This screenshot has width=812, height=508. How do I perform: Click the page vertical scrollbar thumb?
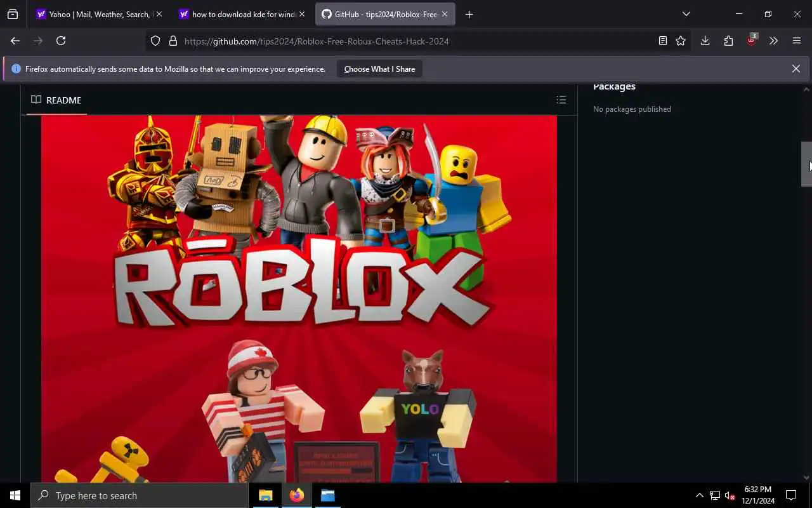point(806,164)
